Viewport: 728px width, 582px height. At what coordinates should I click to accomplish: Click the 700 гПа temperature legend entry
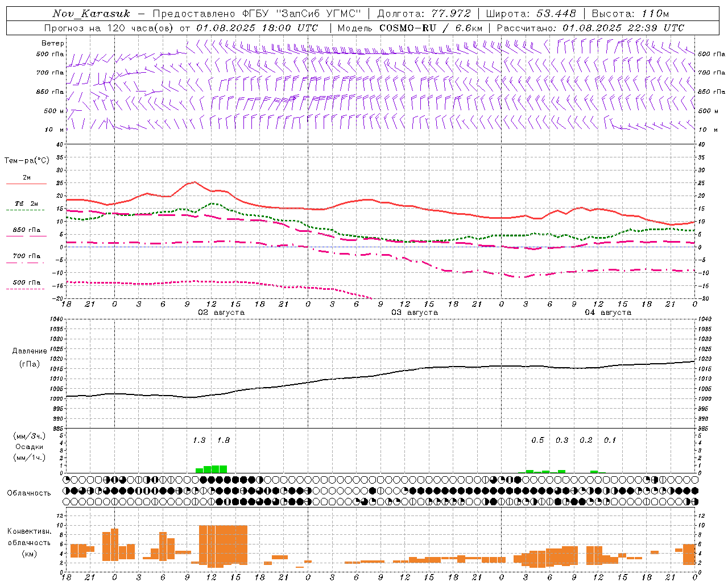click(26, 256)
